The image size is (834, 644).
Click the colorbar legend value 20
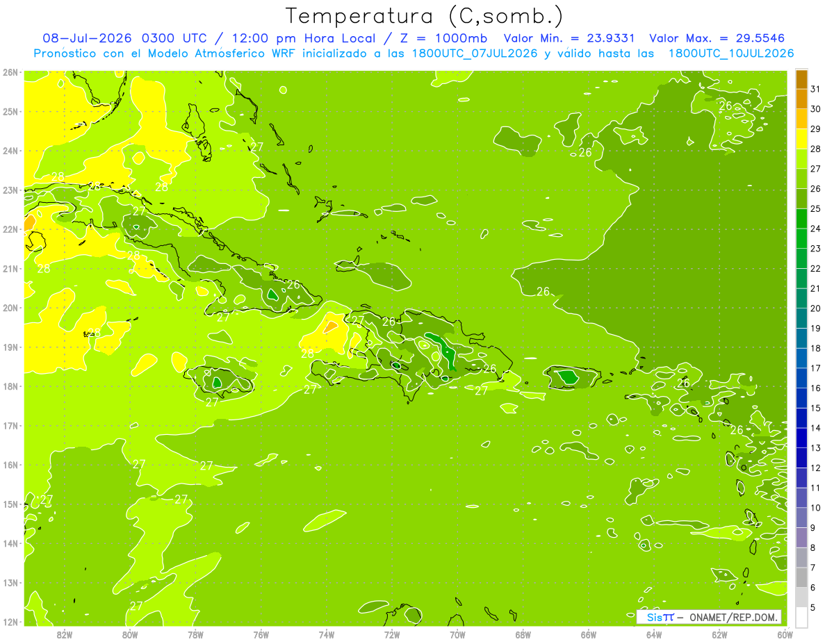click(x=815, y=308)
